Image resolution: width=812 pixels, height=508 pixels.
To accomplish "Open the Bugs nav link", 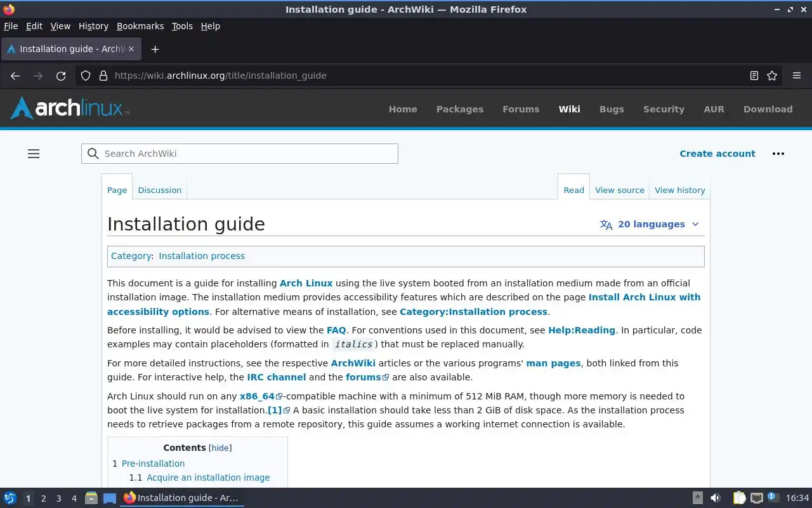I will pyautogui.click(x=612, y=109).
